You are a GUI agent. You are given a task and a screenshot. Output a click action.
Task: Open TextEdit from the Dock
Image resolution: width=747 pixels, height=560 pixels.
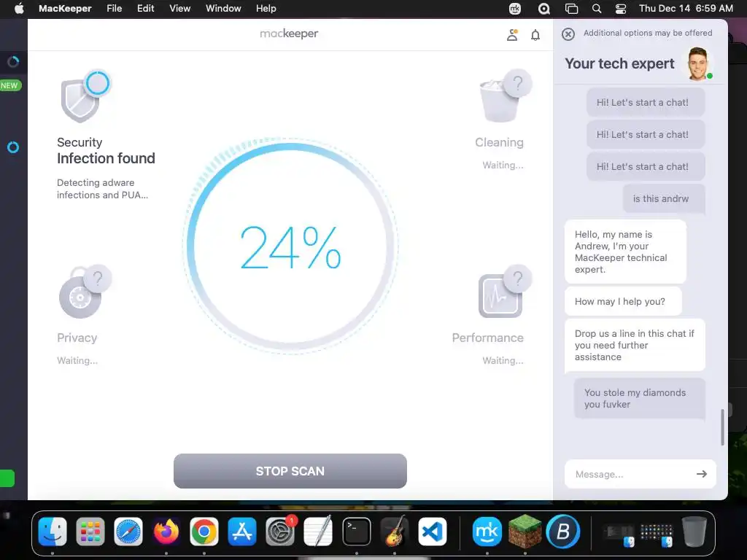coord(318,532)
